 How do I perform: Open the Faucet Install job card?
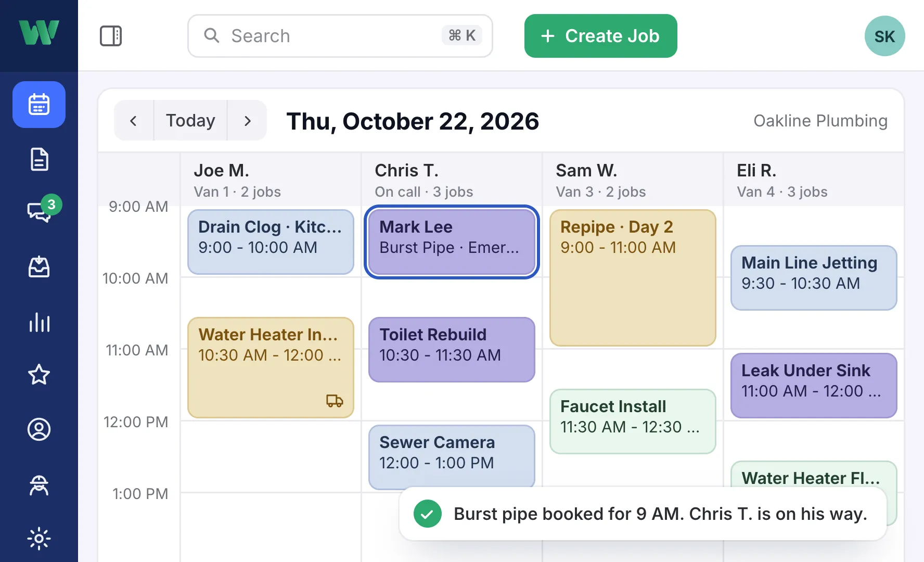633,421
